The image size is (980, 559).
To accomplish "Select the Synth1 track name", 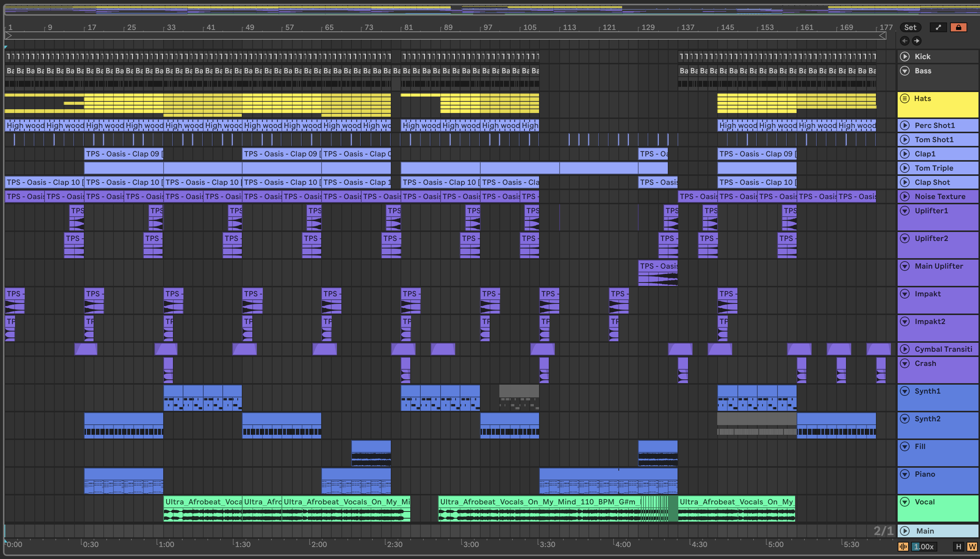I will point(927,391).
